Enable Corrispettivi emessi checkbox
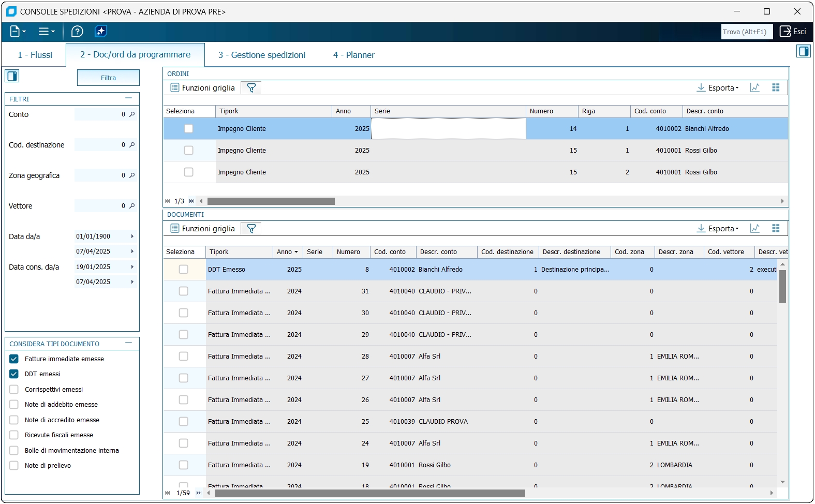Viewport: 815px width, 504px height. [x=14, y=390]
